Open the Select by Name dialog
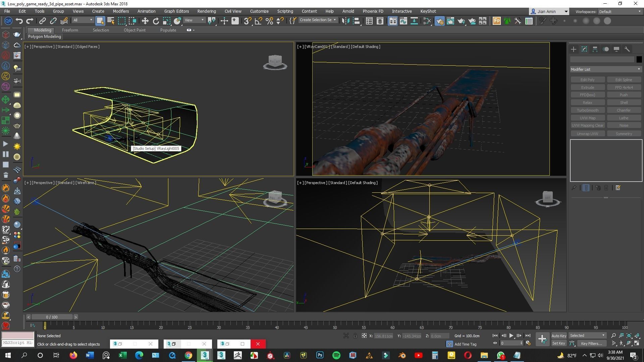The width and height of the screenshot is (644, 362). coord(111,21)
